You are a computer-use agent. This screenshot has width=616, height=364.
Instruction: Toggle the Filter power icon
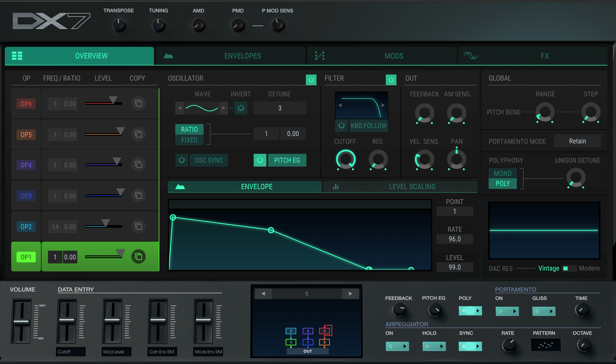click(x=391, y=79)
